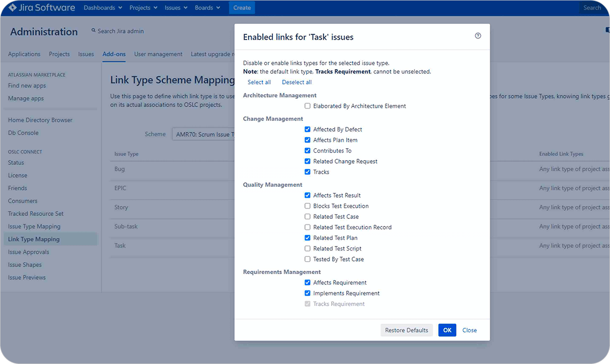Open the dialog help question-mark icon
This screenshot has height=364, width=610.
pos(478,36)
